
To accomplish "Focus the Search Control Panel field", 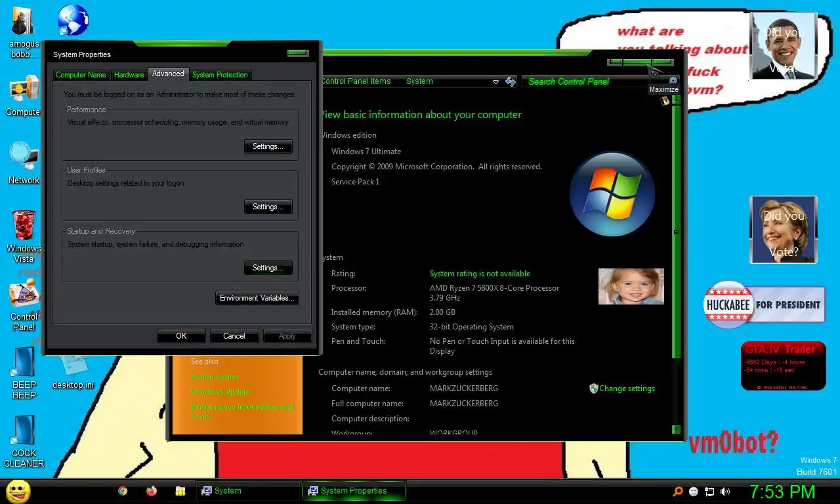I will 597,81.
